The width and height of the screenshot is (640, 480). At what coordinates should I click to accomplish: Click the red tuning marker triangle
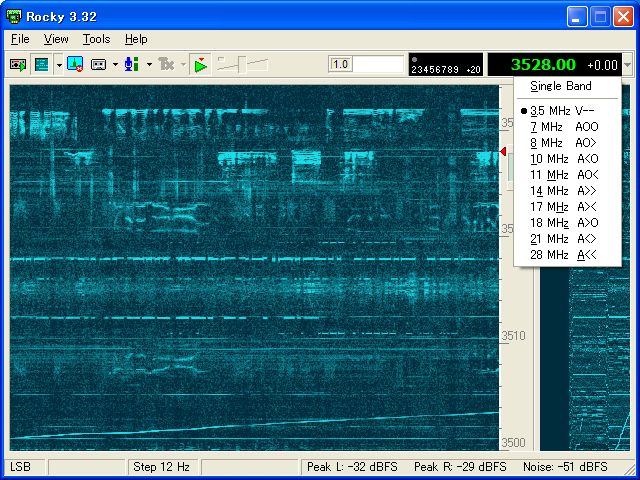(503, 151)
